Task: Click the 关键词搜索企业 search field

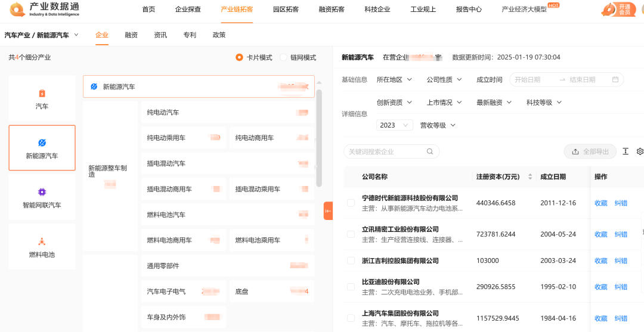Action: [391, 151]
